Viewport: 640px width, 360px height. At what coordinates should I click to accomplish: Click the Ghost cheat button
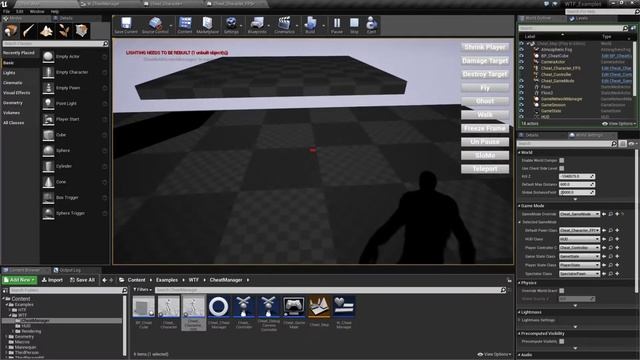[x=485, y=101]
